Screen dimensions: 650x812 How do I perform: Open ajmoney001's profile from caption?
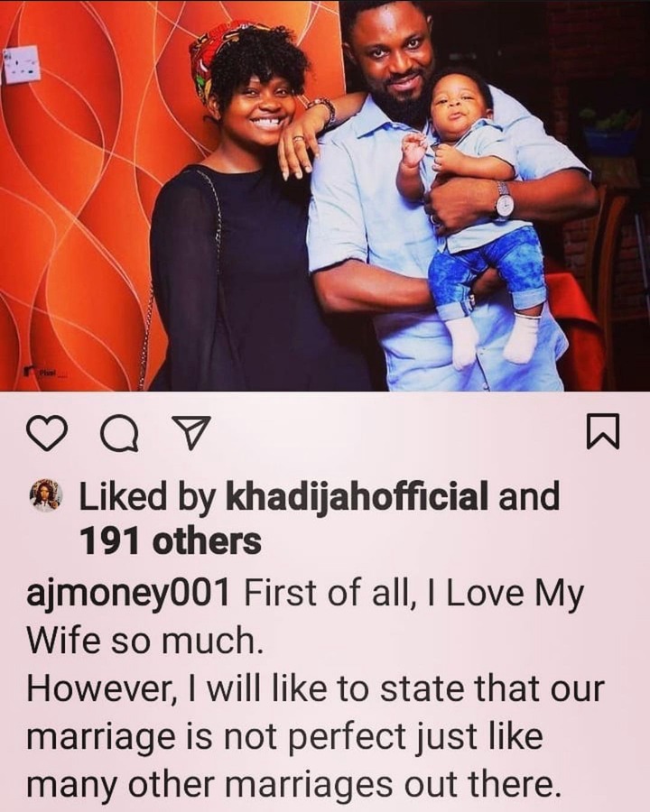coord(128,594)
